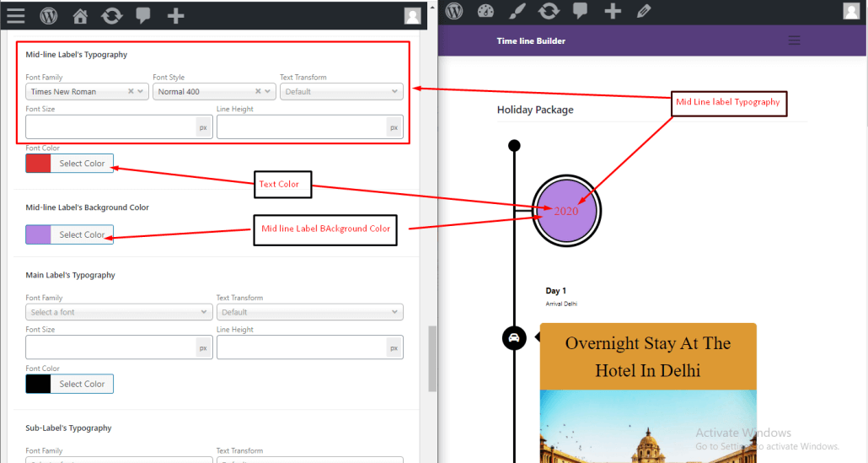The image size is (868, 463).
Task: Open the hamburger menu in left admin bar
Action: (16, 15)
